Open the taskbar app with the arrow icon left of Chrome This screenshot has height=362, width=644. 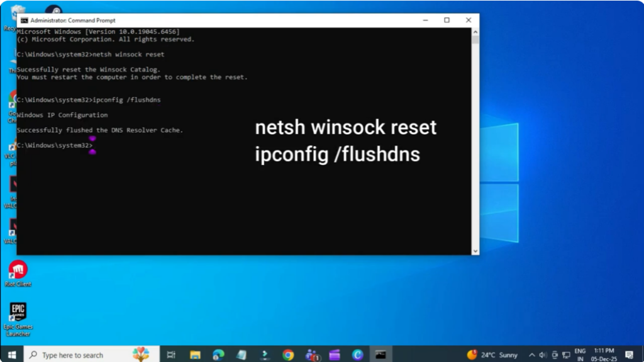[x=265, y=354]
